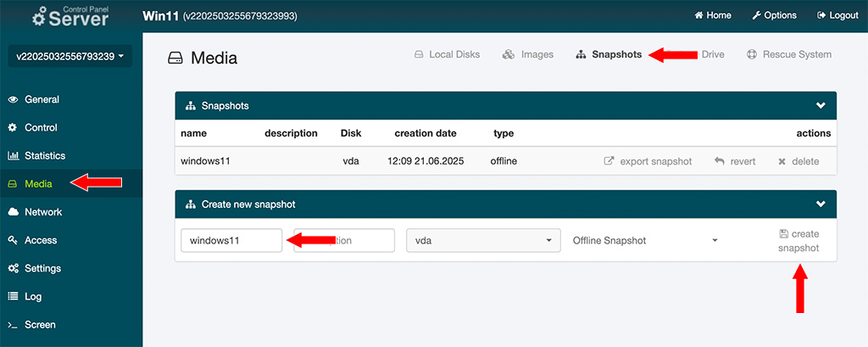This screenshot has height=347, width=868.
Task: Click the sitemap icon in Snapshots panel header
Action: click(191, 106)
